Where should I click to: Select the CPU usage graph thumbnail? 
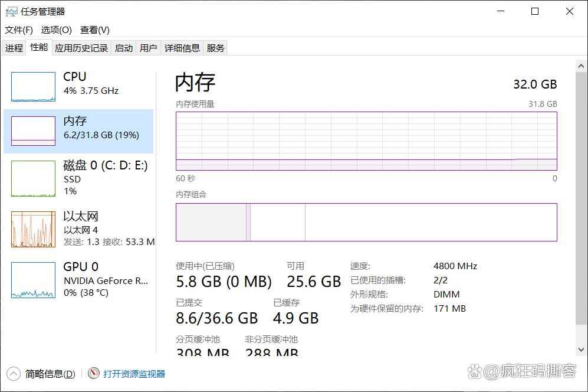33,87
